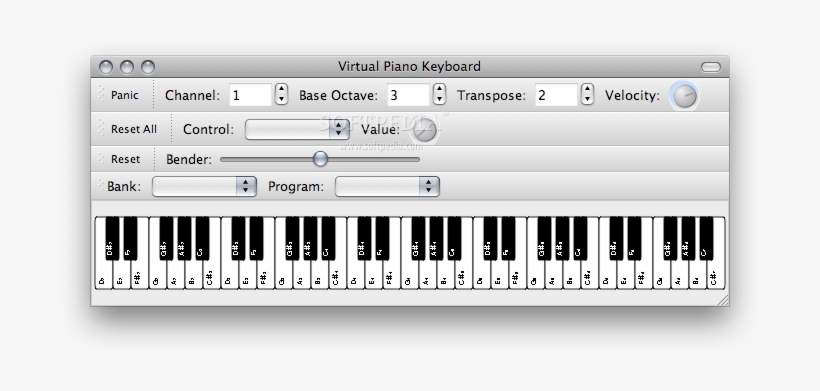Lower Base Octave with down arrow

pyautogui.click(x=439, y=100)
